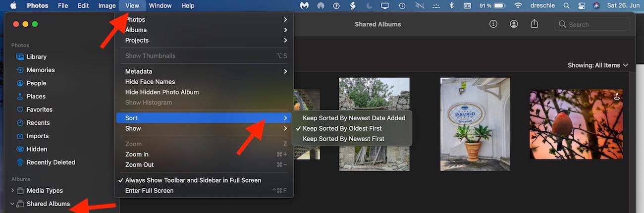Open the Help menu
Image resolution: width=644 pixels, height=213 pixels.
tap(188, 5)
